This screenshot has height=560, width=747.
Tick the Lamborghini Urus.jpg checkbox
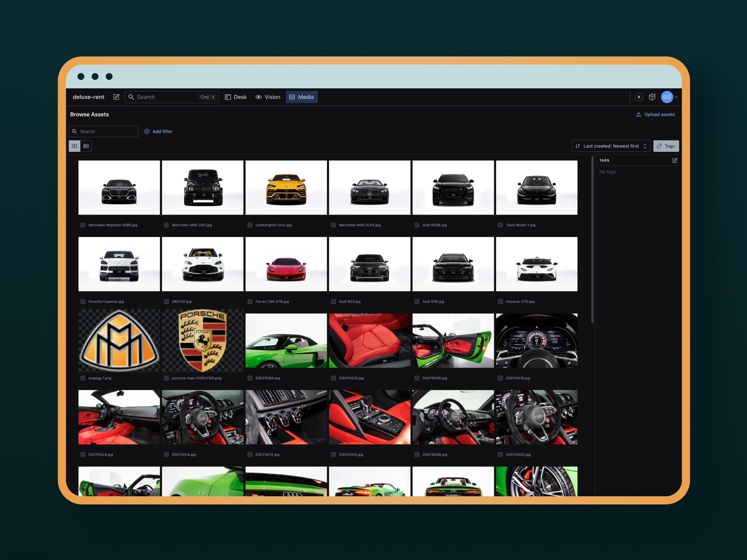coord(250,225)
